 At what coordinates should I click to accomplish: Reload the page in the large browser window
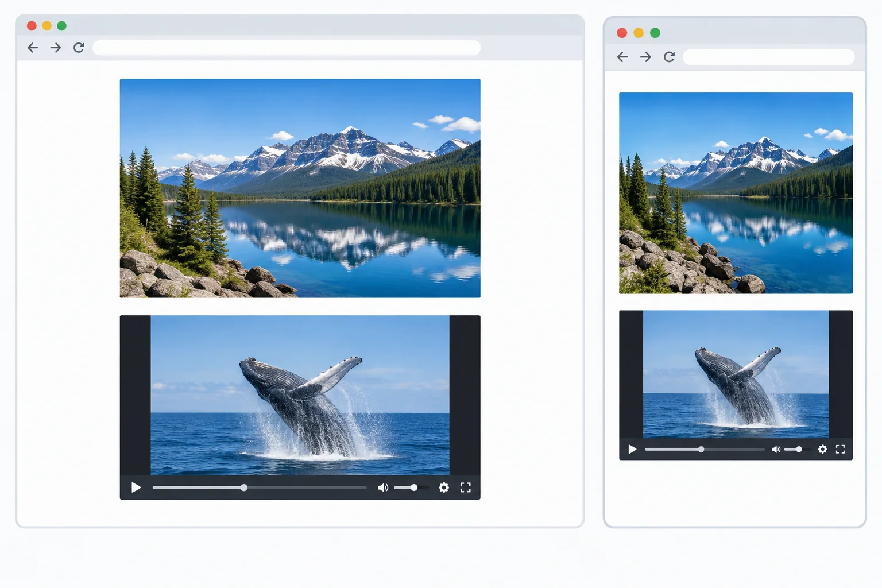tap(79, 48)
